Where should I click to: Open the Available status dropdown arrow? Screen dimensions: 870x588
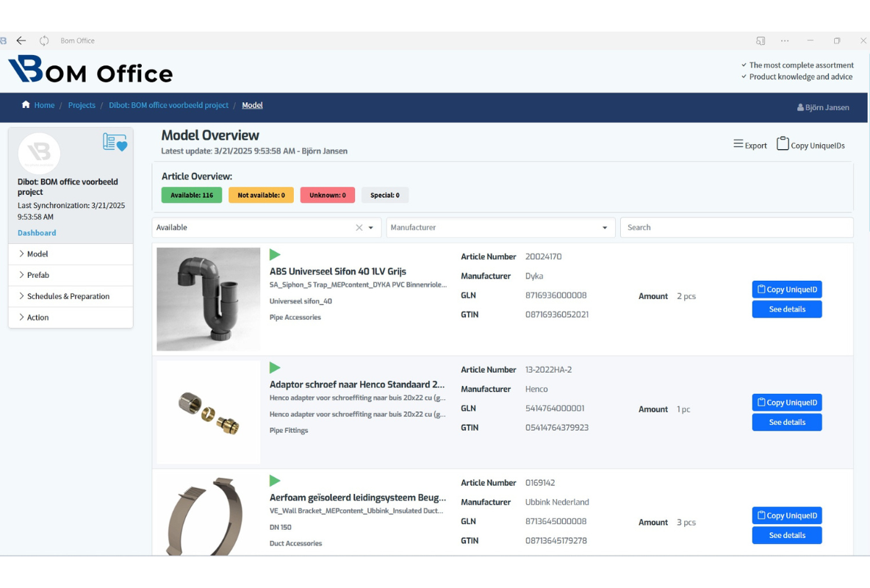(x=370, y=228)
